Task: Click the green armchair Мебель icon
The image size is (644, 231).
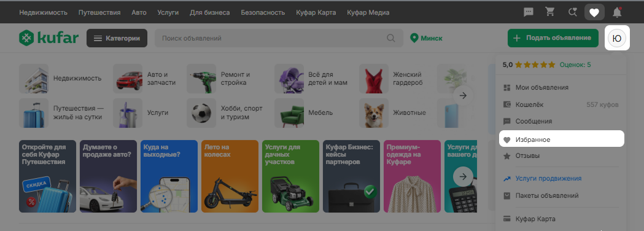Action: point(289,113)
